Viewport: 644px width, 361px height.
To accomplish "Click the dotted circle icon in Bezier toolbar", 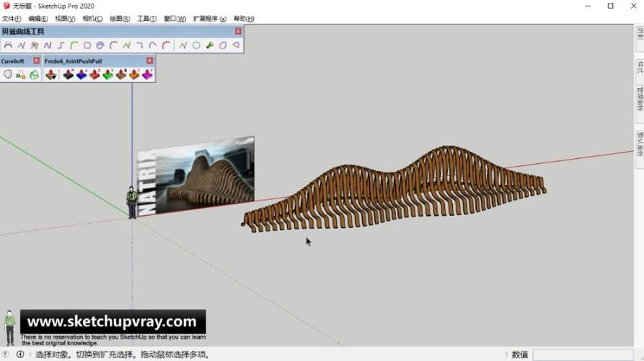I will (196, 45).
